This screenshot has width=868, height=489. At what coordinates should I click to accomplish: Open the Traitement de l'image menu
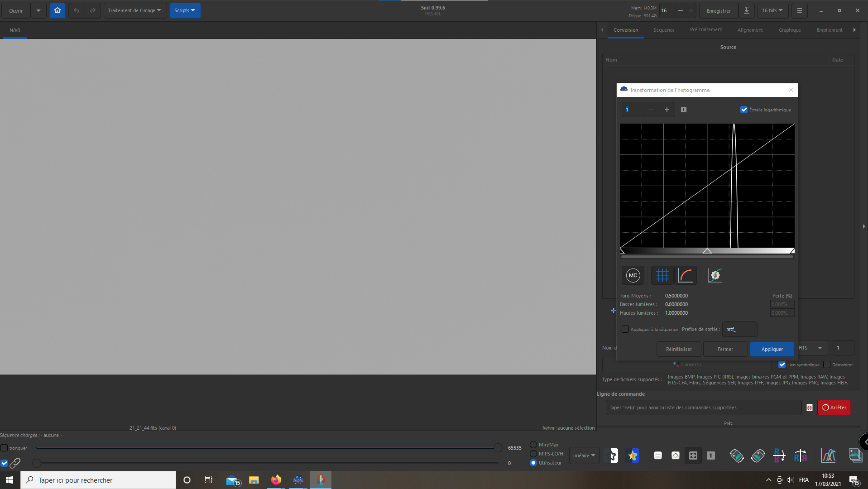coord(135,10)
